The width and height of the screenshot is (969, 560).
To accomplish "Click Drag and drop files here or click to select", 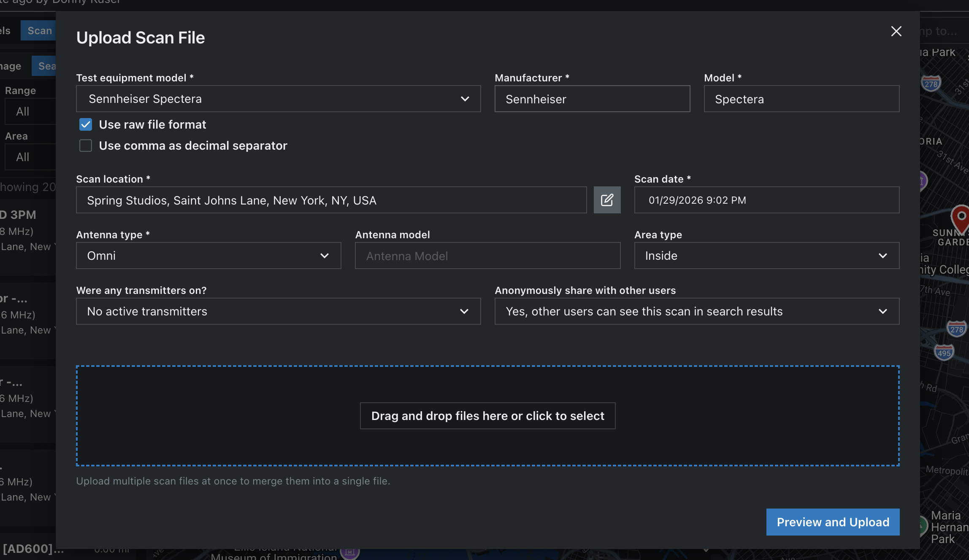I will pyautogui.click(x=487, y=416).
